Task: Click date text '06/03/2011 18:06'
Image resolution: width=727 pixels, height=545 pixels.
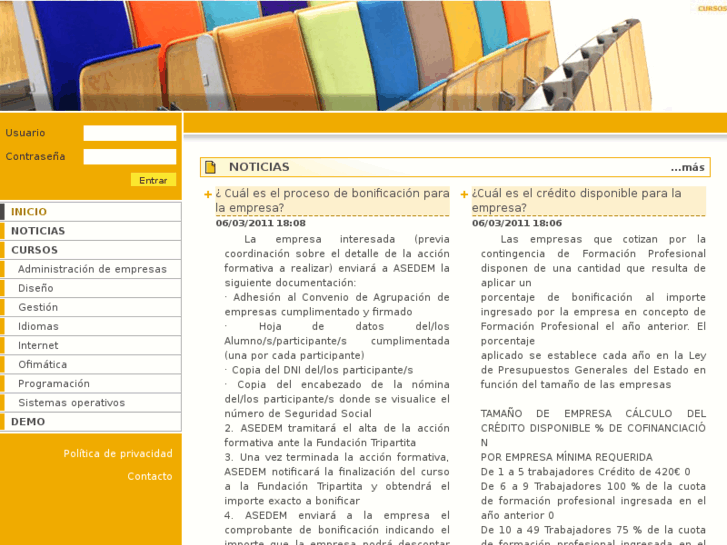Action: (517, 223)
